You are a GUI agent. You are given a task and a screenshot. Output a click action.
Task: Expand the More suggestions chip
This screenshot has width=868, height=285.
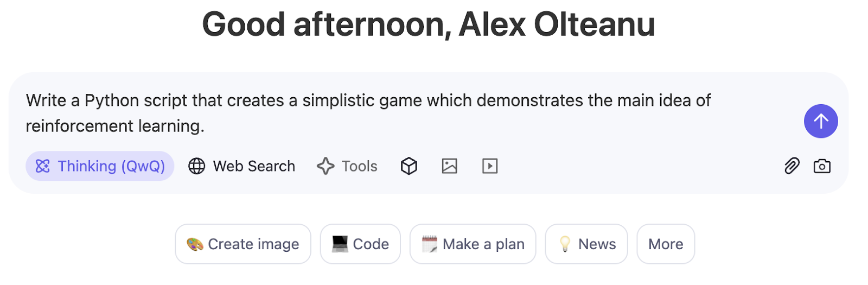tap(666, 244)
